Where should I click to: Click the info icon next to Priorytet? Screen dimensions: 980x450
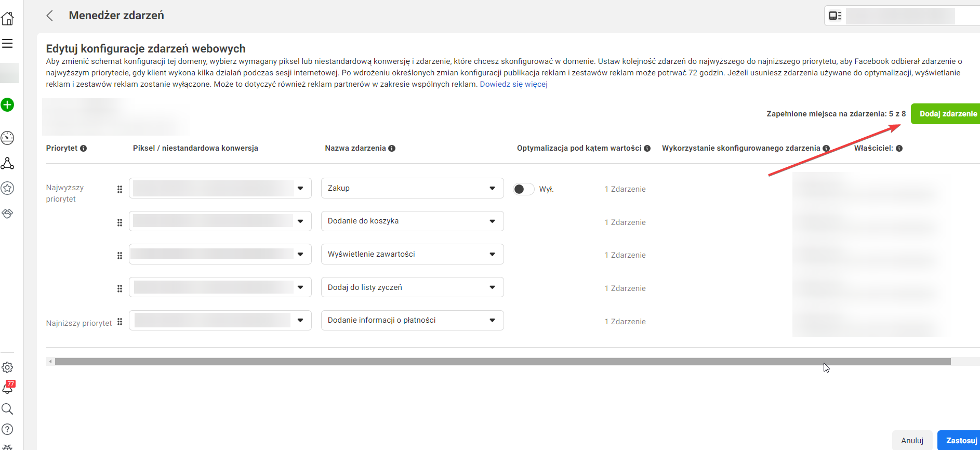pyautogui.click(x=83, y=149)
